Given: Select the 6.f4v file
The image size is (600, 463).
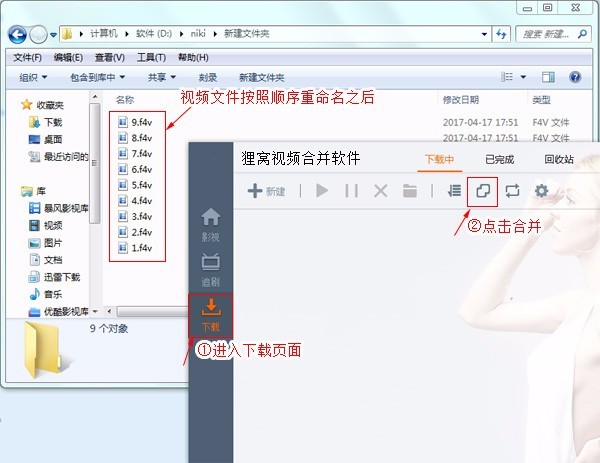Looking at the screenshot, I should [135, 169].
